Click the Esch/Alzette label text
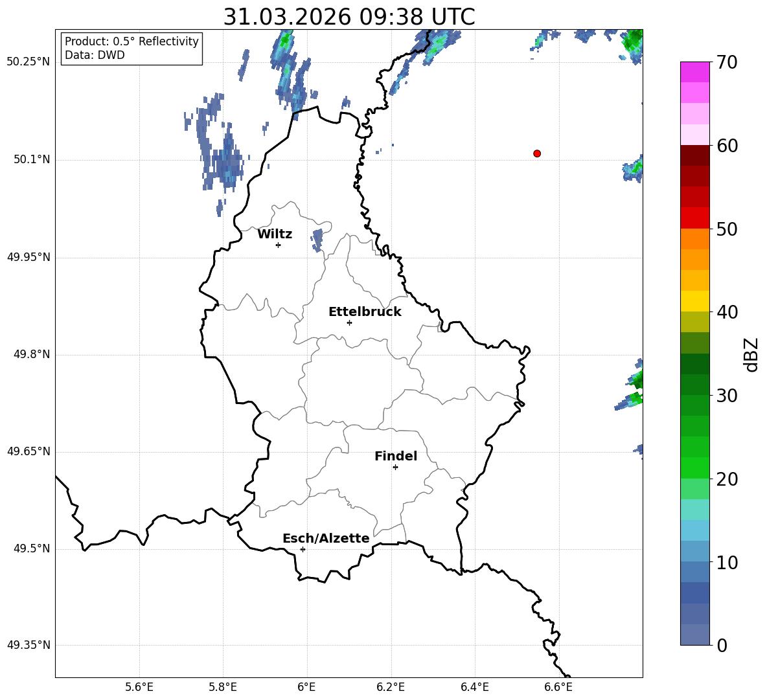767x700 pixels. coord(326,538)
